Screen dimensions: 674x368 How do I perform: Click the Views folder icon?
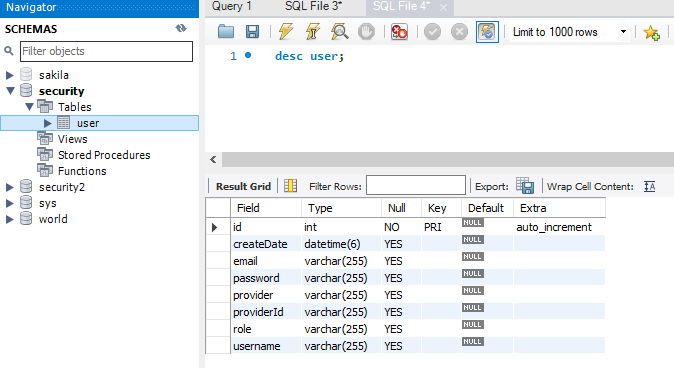(x=45, y=138)
